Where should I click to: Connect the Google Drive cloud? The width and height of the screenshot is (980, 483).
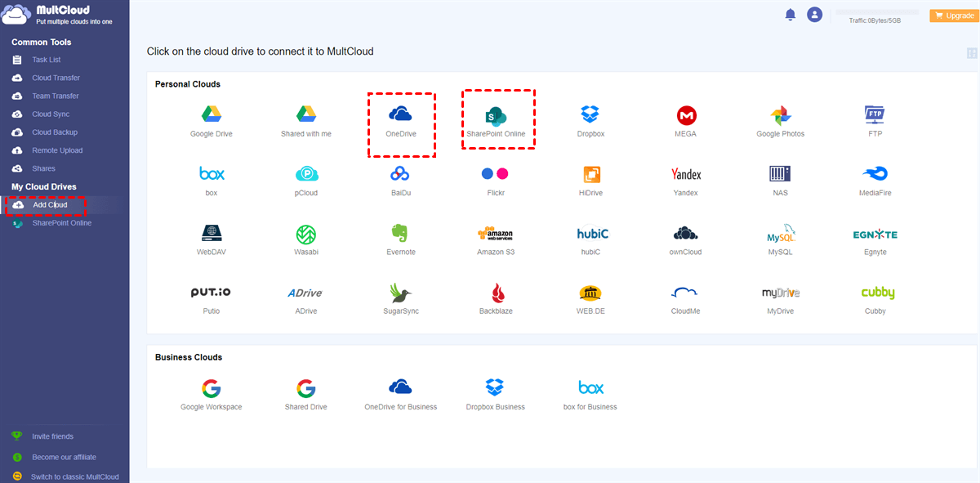pyautogui.click(x=212, y=121)
